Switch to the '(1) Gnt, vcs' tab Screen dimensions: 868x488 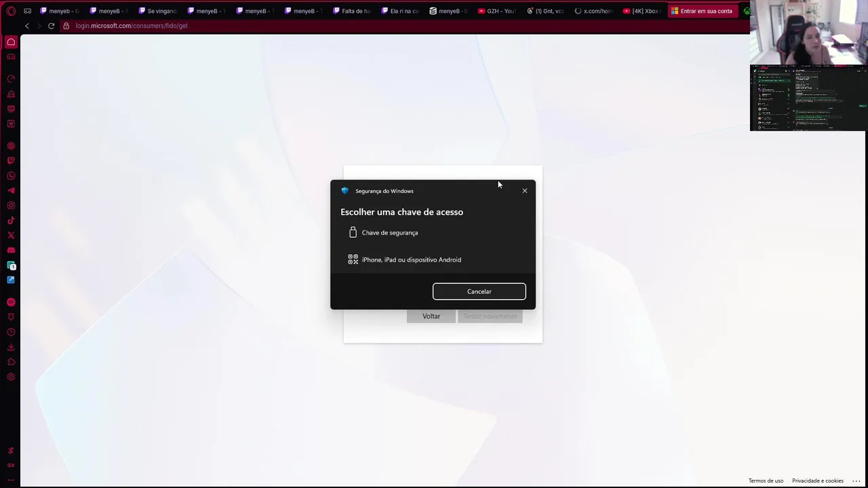pyautogui.click(x=545, y=11)
